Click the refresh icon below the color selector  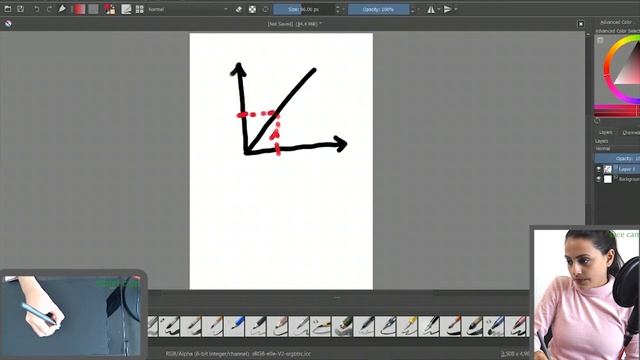pos(597,121)
